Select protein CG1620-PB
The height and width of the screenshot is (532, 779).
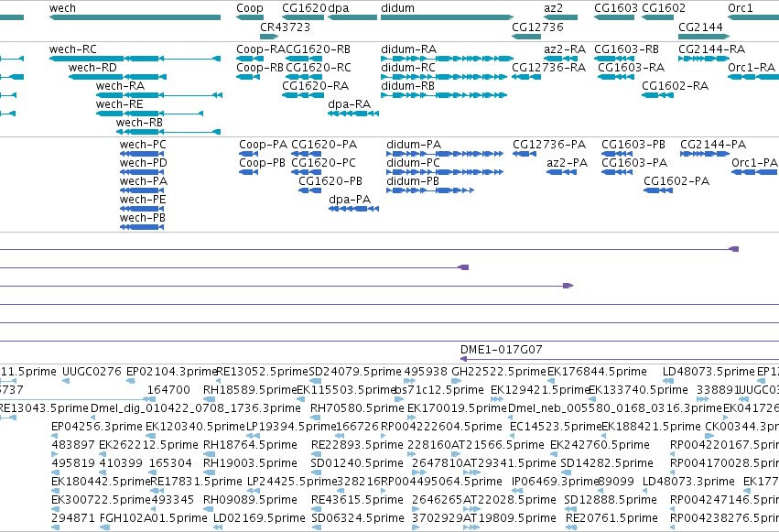point(310,190)
